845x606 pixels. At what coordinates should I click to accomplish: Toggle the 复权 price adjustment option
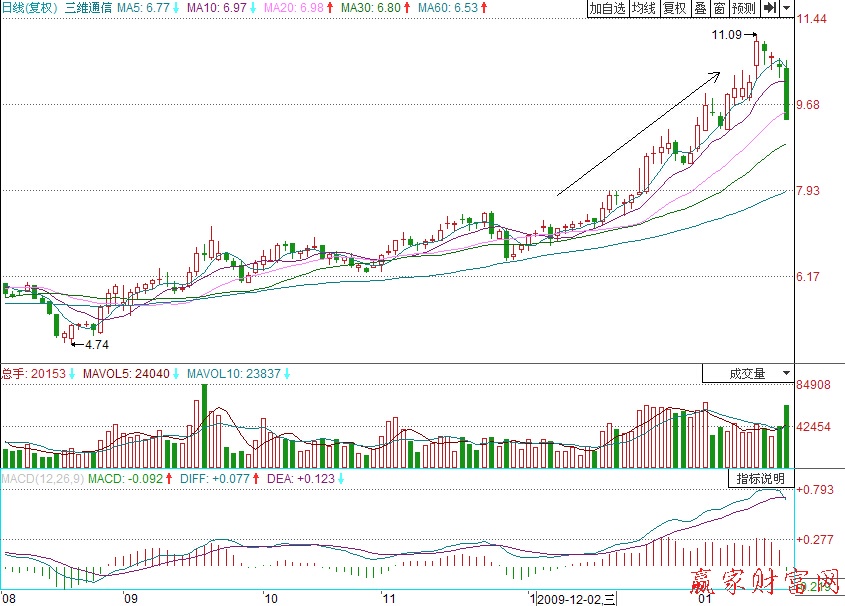click(x=675, y=8)
